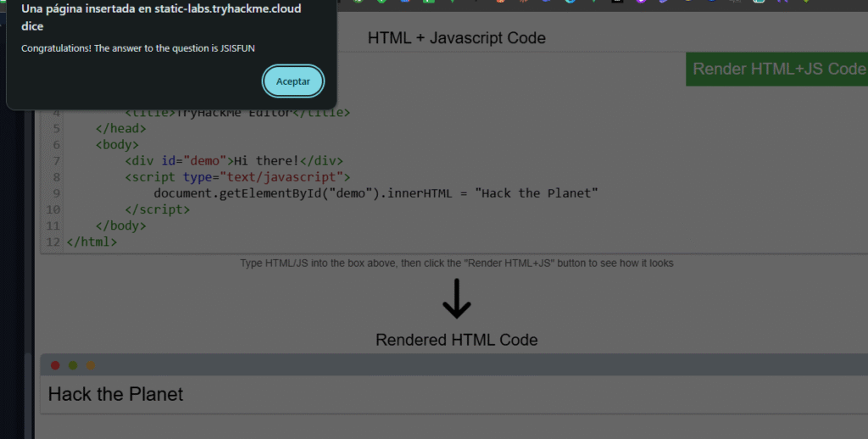Click the large black down arrow
Image resolution: width=868 pixels, height=439 pixels.
click(x=456, y=299)
